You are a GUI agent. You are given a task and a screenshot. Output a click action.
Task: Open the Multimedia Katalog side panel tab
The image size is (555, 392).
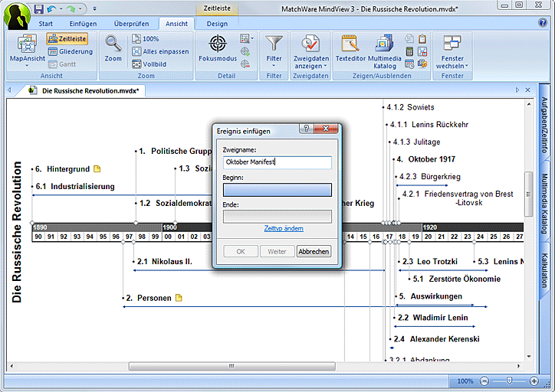544,204
